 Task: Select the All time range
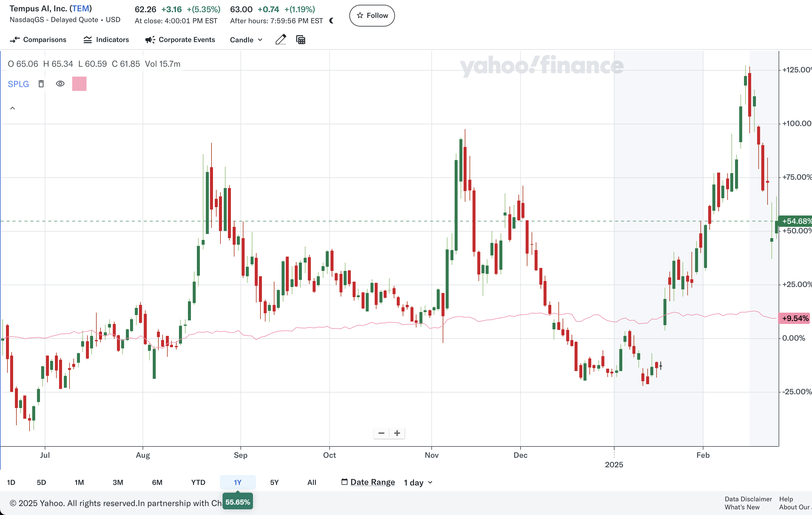(x=312, y=482)
